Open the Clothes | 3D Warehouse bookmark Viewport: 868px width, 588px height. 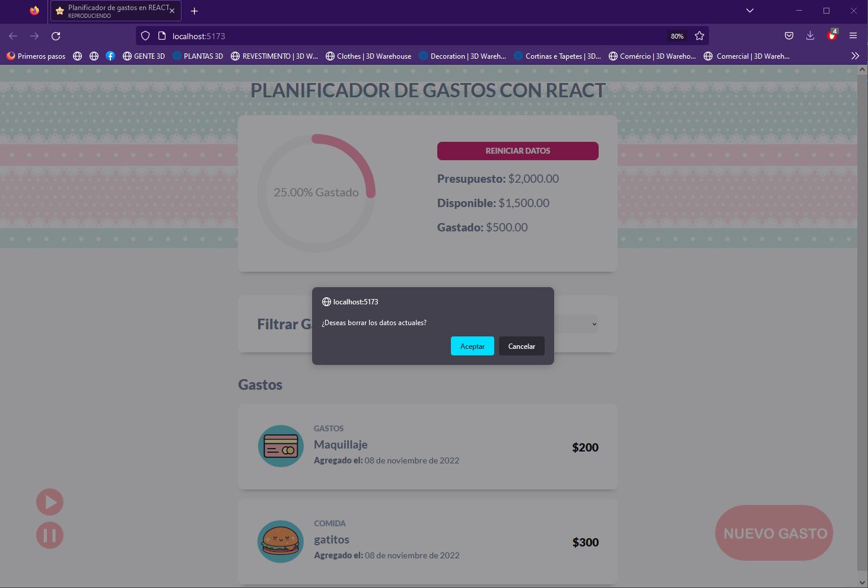[x=368, y=56]
